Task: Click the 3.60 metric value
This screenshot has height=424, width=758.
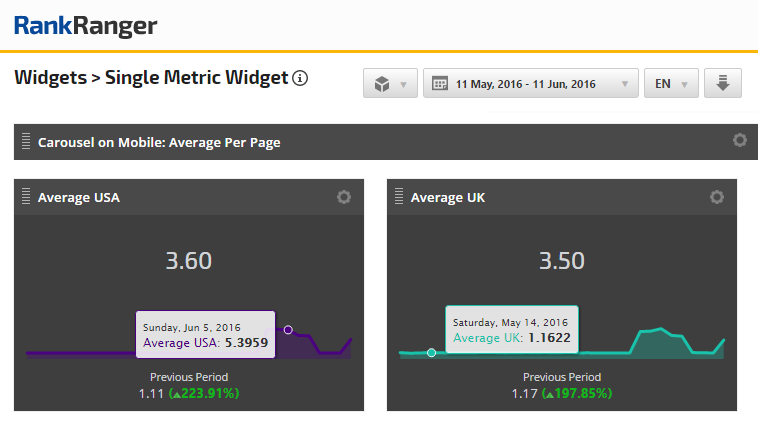Action: pos(189,261)
